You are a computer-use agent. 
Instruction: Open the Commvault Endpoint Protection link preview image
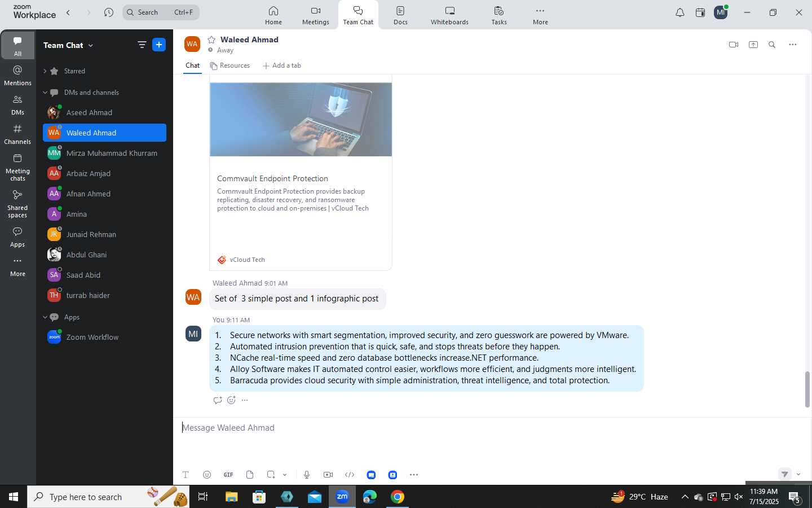click(x=301, y=119)
